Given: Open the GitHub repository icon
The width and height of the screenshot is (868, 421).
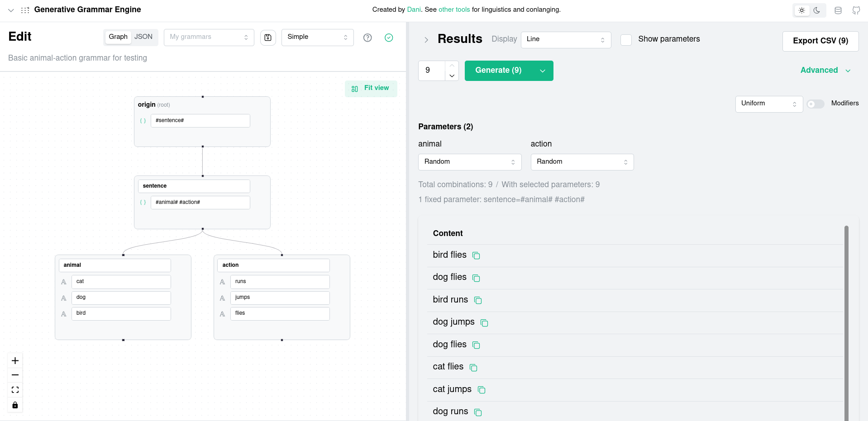Looking at the screenshot, I should coord(856,10).
